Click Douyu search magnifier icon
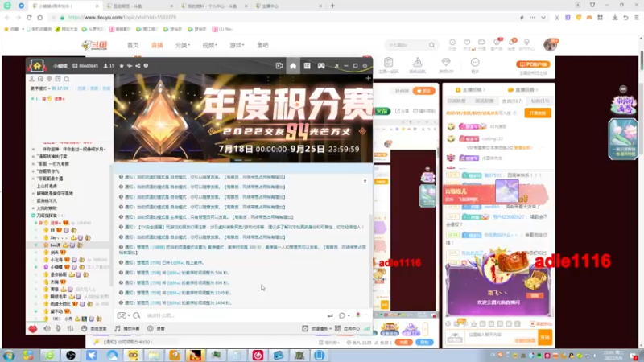644x362 pixels. (x=431, y=45)
